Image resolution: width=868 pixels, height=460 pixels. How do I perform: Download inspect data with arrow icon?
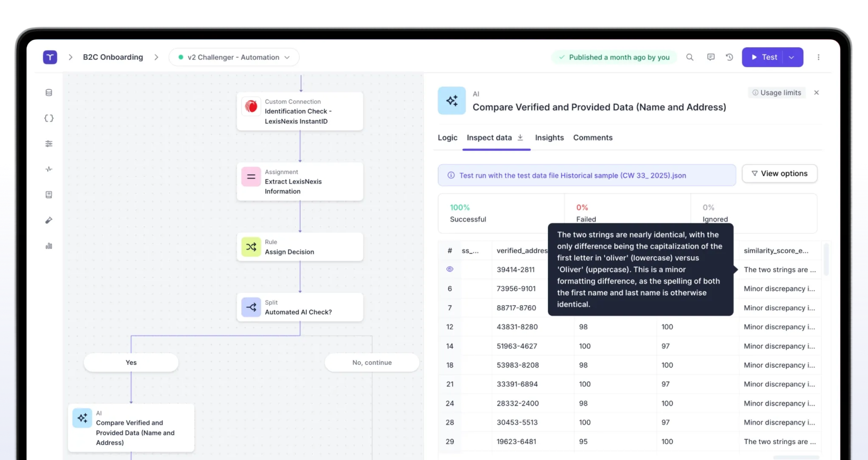click(x=520, y=137)
